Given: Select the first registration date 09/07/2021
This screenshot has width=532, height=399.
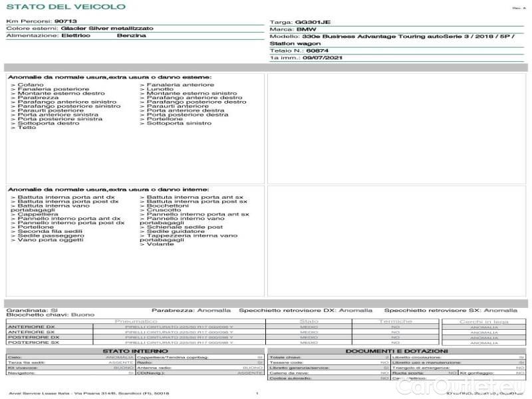Looking at the screenshot, I should tap(323, 58).
